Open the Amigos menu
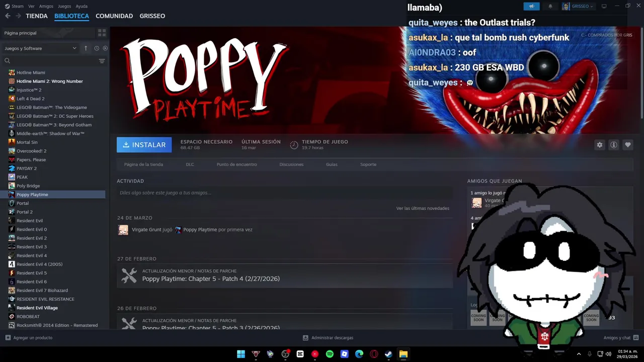Screen dimensions: 644x362 tap(46, 6)
